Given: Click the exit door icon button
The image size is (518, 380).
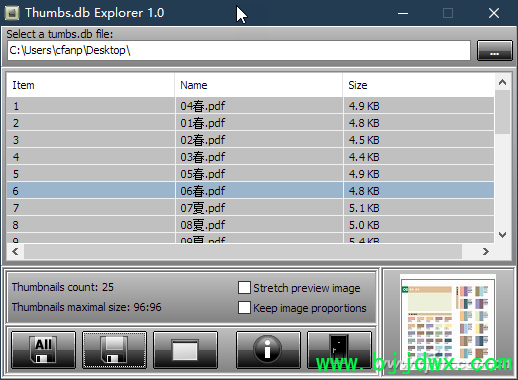Looking at the screenshot, I should (x=339, y=350).
